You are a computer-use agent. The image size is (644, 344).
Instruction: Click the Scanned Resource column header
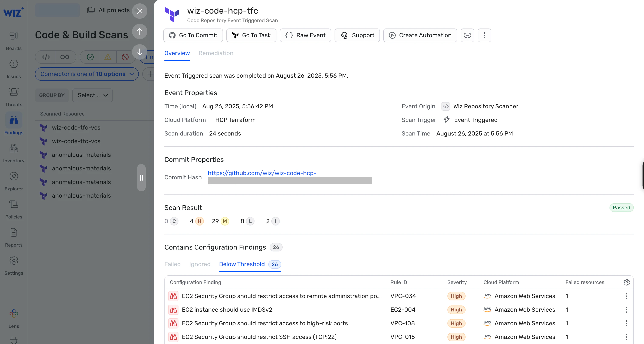point(62,114)
